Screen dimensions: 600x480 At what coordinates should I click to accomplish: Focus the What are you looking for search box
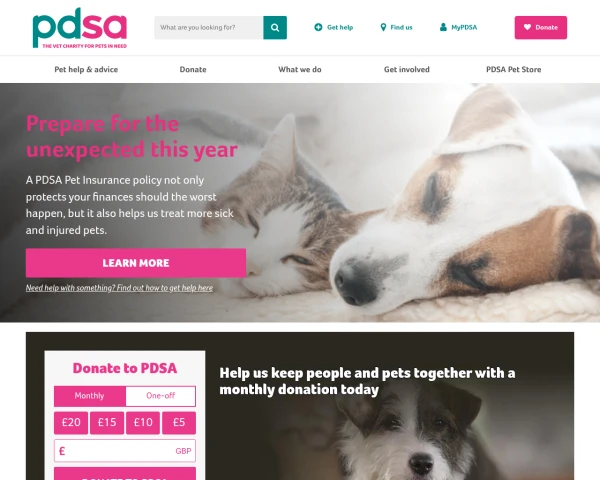(x=209, y=28)
